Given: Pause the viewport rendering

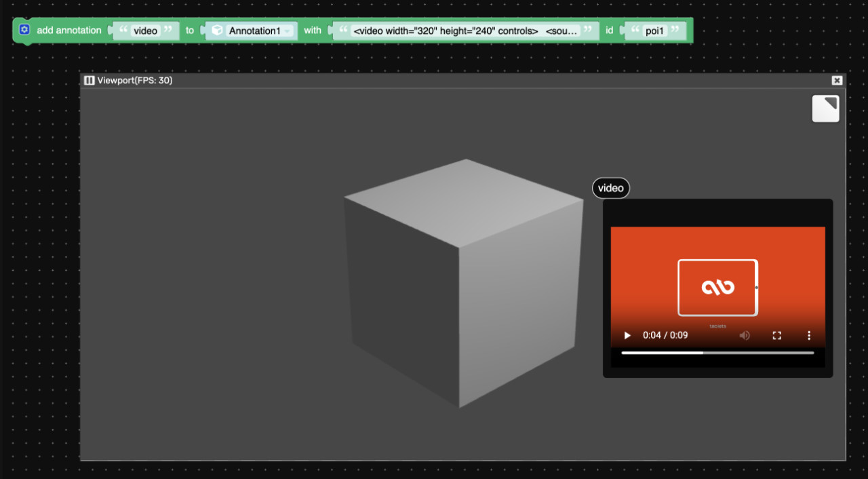Looking at the screenshot, I should (x=89, y=81).
